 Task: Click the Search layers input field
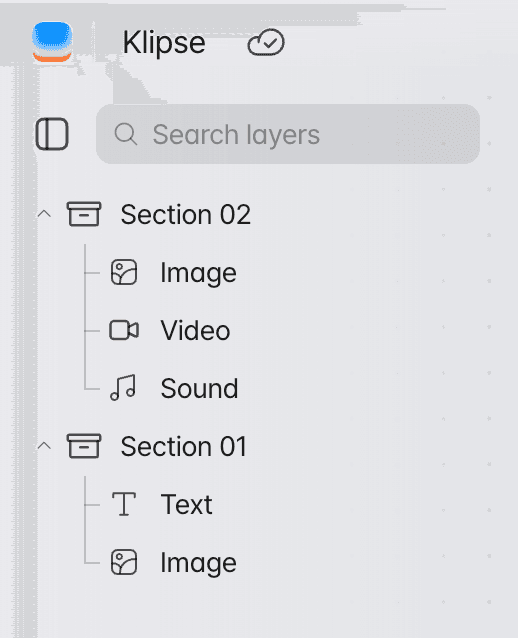288,134
